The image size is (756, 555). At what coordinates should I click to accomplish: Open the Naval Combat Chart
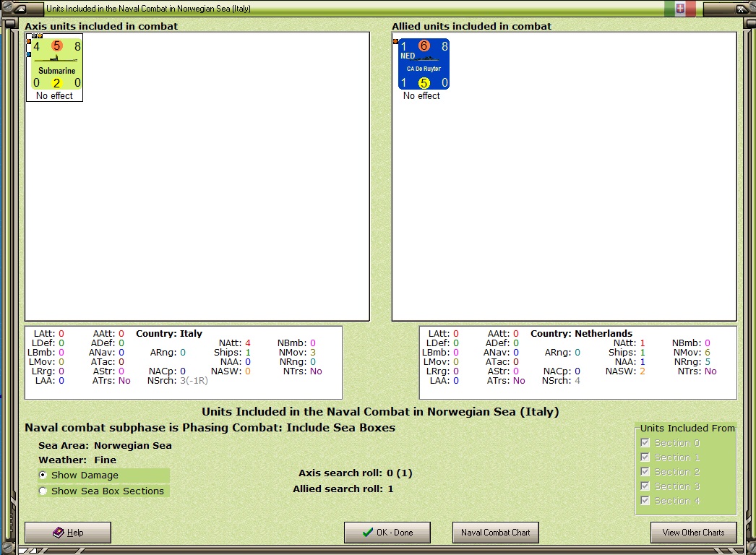pos(496,533)
